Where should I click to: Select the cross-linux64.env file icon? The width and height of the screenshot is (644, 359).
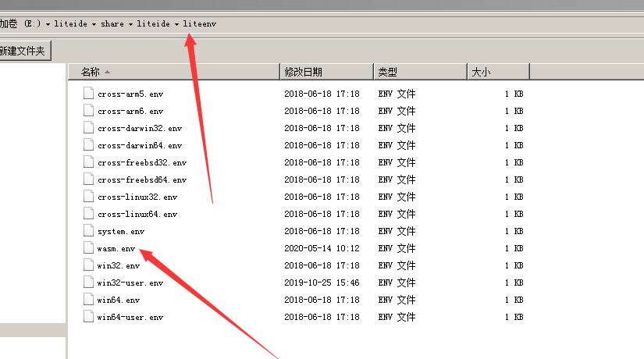(88, 214)
